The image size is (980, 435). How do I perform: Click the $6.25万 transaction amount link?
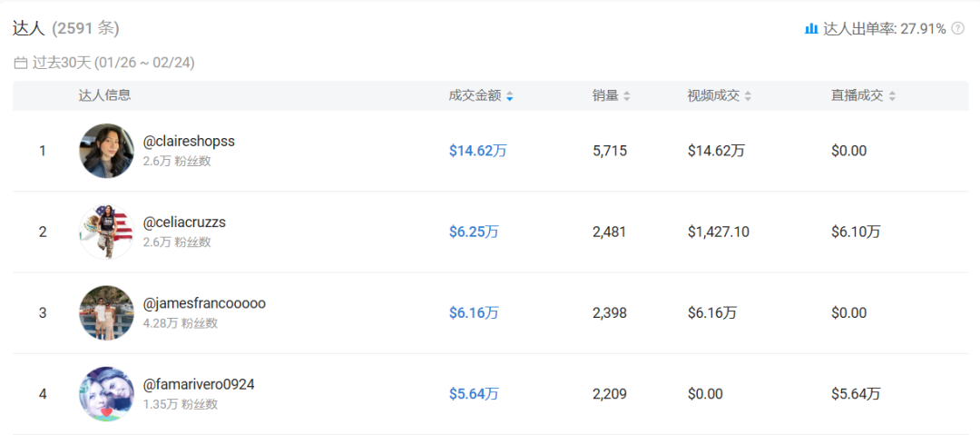pos(474,232)
